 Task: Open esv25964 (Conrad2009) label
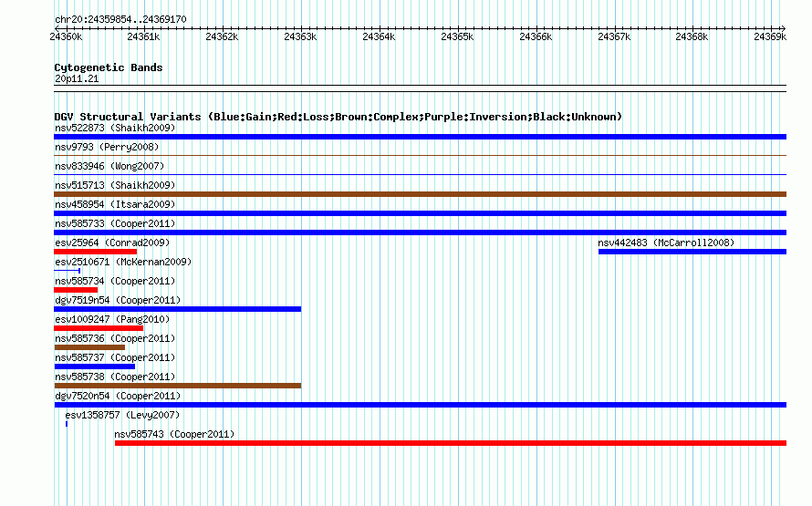(x=112, y=243)
